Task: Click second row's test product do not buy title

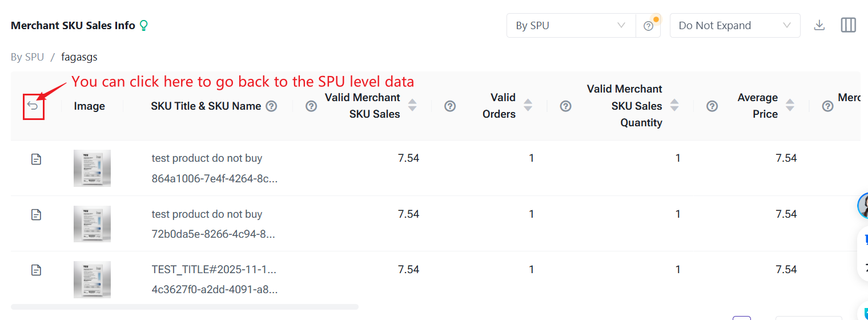Action: 207,214
